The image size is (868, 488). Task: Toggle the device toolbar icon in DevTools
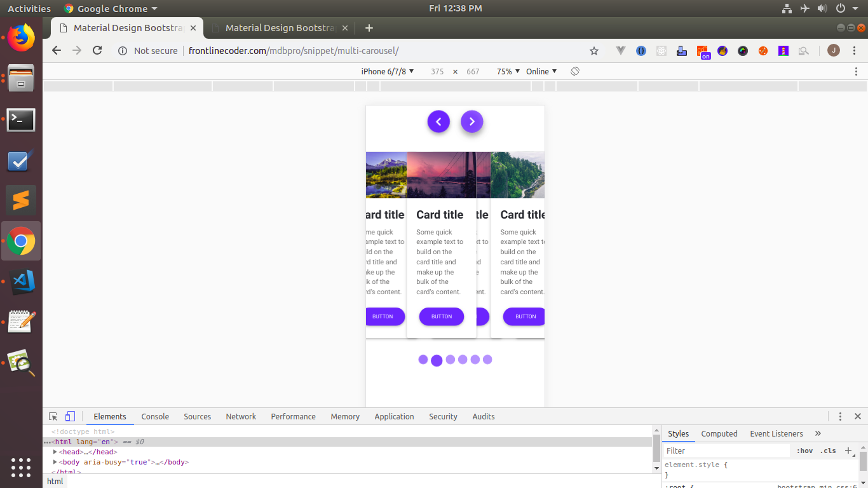[70, 417]
